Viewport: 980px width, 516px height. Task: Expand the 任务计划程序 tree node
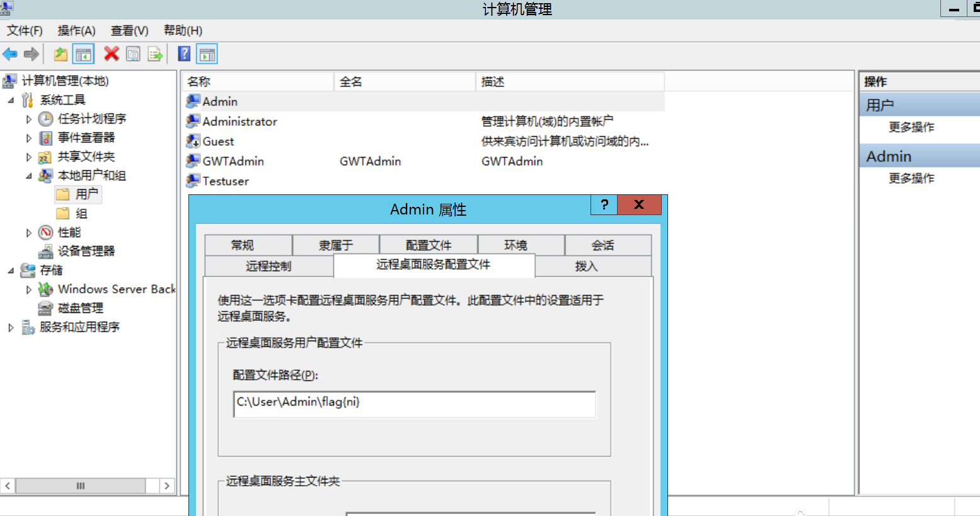[28, 119]
